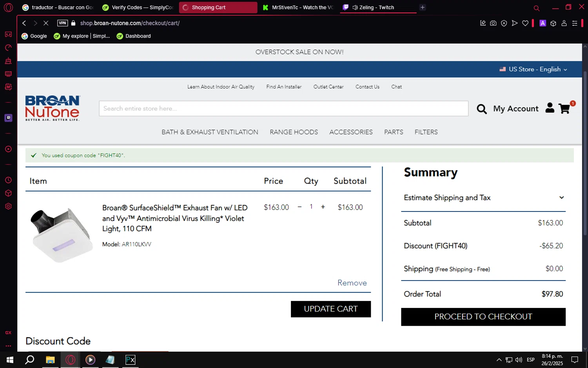
Task: Click the Update Cart button
Action: [x=330, y=309]
